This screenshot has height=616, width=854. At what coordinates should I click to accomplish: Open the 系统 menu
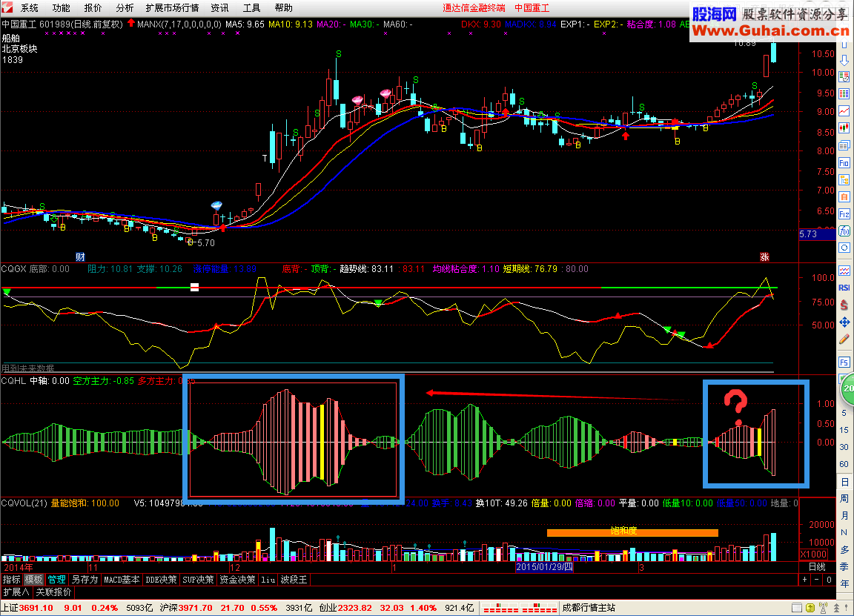tap(30, 8)
